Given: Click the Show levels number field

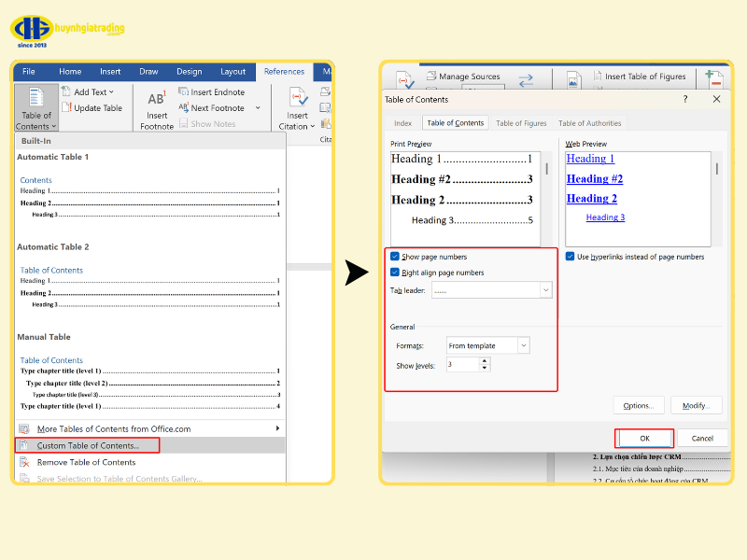Looking at the screenshot, I should tap(462, 365).
